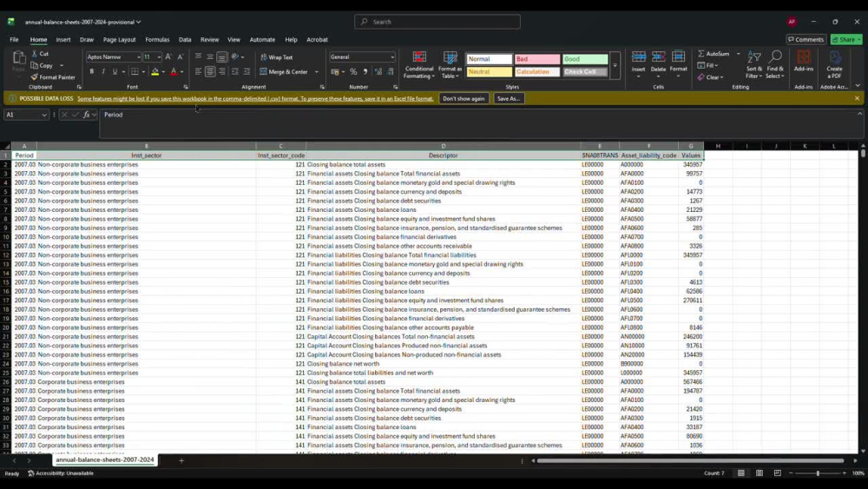The width and height of the screenshot is (868, 489).
Task: Expand fill color dropdown arrow
Action: 163,72
